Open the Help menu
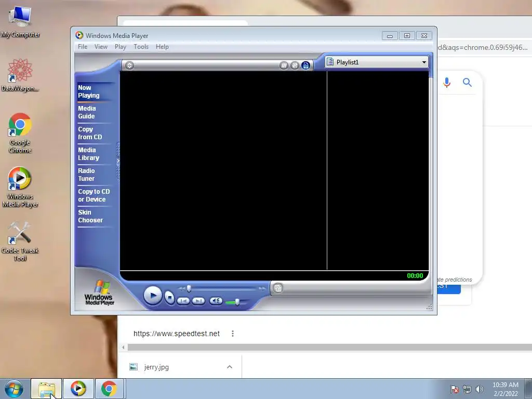 coord(162,47)
